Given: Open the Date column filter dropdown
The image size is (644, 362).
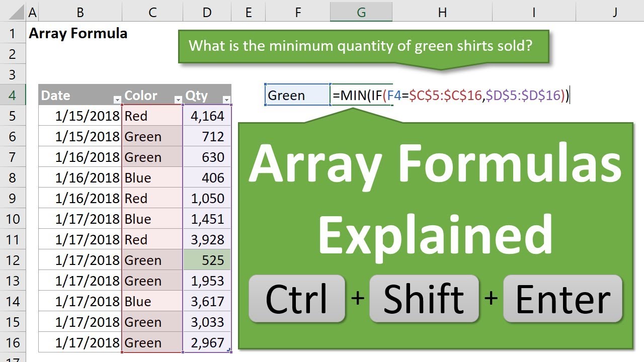Looking at the screenshot, I should (117, 100).
